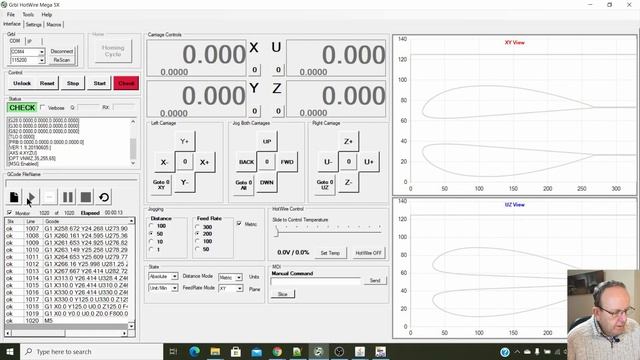The width and height of the screenshot is (640, 360).
Task: Open Windows Start menu
Action: click(10, 351)
